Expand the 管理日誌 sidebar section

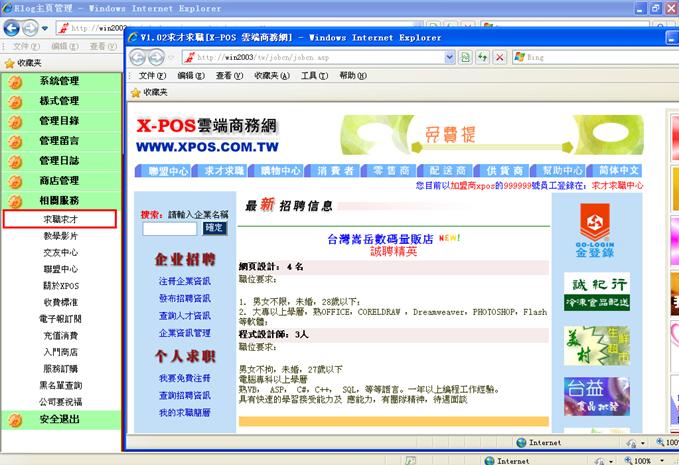[59, 161]
